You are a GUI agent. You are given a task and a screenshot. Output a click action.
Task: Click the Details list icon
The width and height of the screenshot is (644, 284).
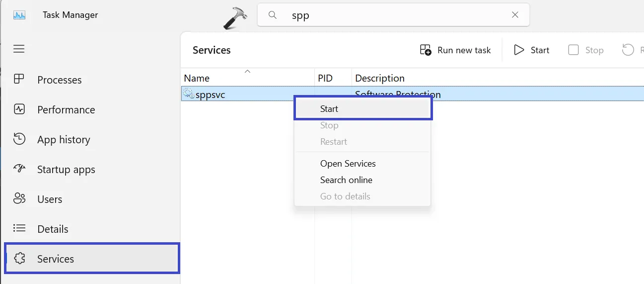click(x=19, y=228)
